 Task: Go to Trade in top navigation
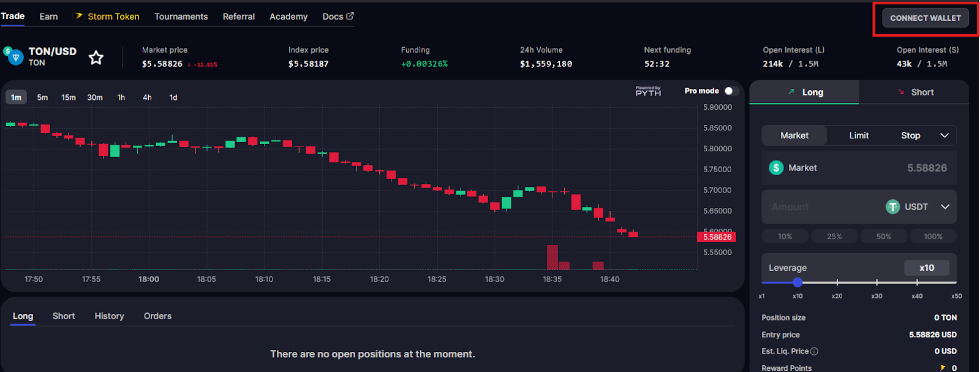click(x=12, y=16)
